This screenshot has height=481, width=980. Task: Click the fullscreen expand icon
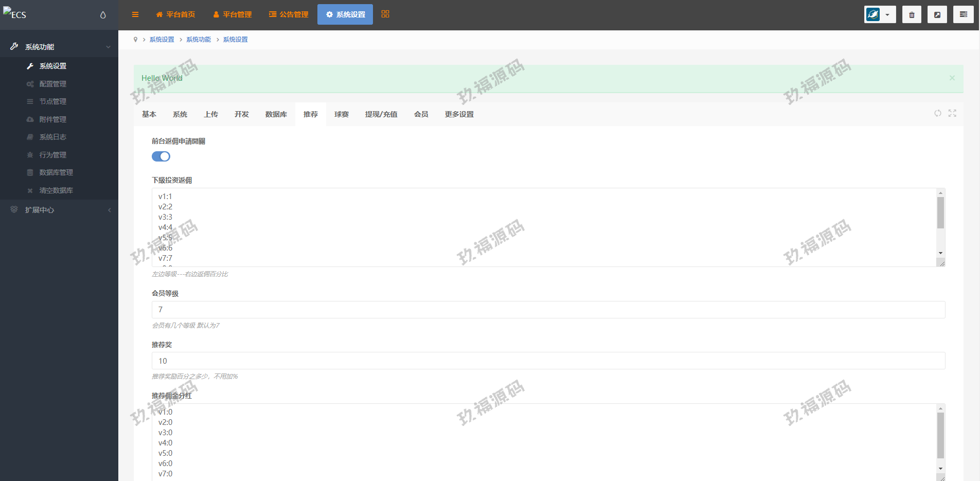tap(952, 113)
